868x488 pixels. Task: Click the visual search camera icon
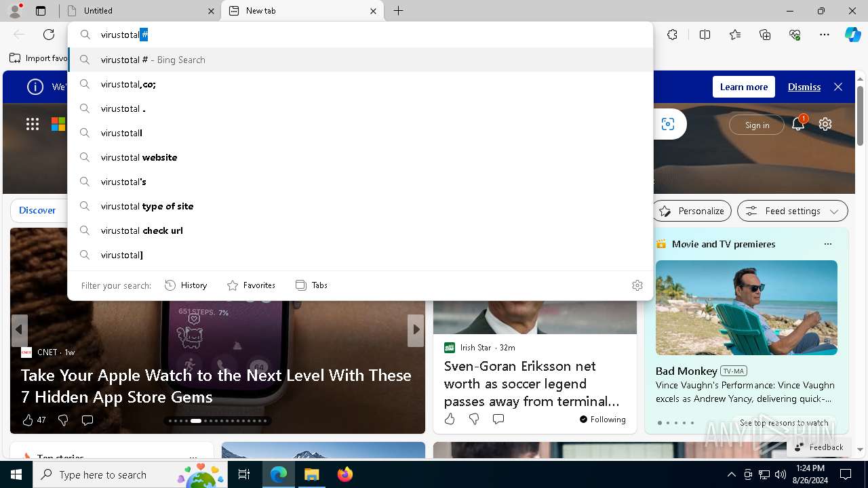click(668, 124)
